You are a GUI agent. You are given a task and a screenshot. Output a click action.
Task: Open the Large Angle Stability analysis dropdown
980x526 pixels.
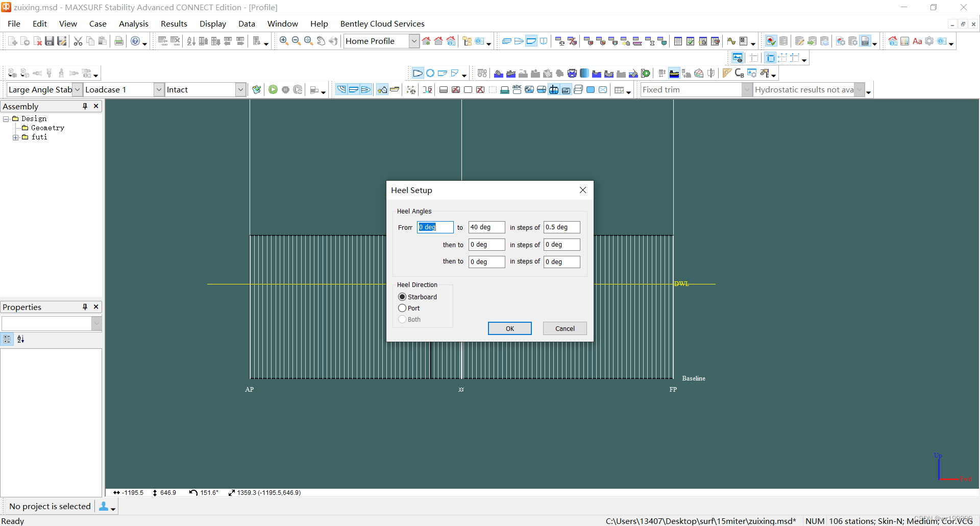click(x=78, y=90)
